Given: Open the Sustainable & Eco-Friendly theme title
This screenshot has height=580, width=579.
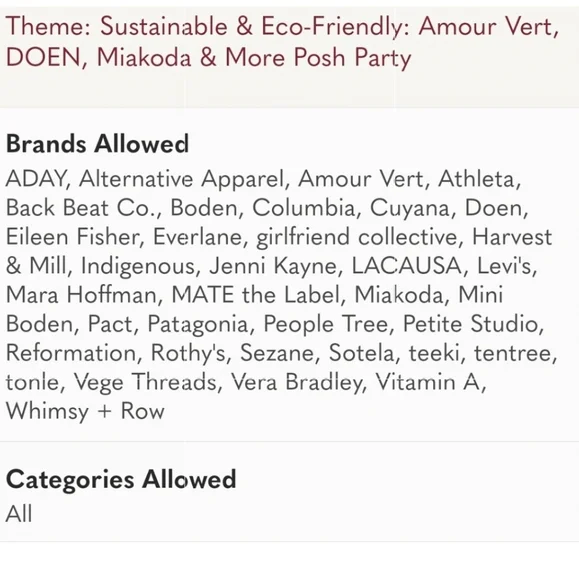Looking at the screenshot, I should click(x=282, y=42).
